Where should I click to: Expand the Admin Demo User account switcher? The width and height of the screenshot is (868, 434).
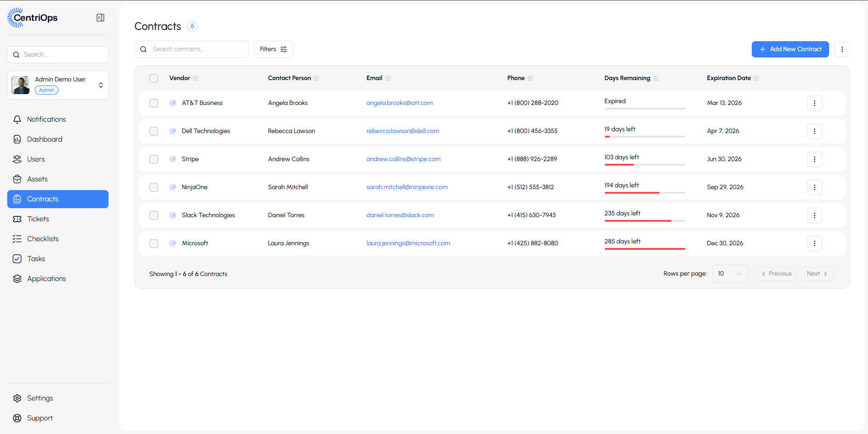(100, 85)
